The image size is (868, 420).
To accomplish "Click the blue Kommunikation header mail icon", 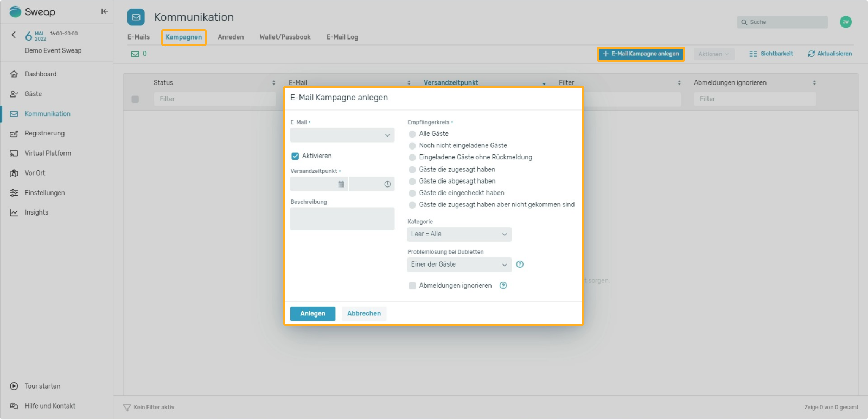I will (136, 17).
